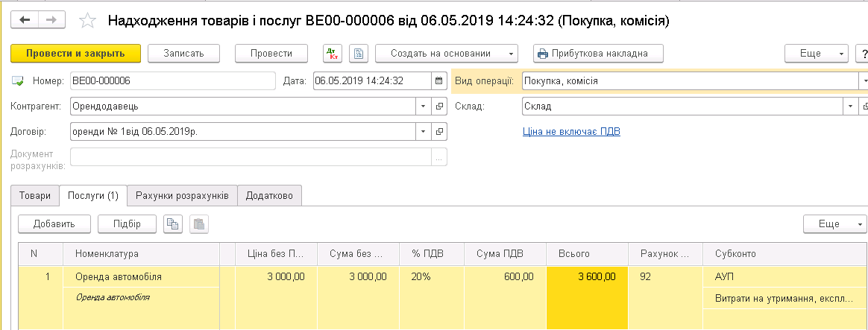Switch to the Товари tab
Screen dimensions: 868x330
35,196
